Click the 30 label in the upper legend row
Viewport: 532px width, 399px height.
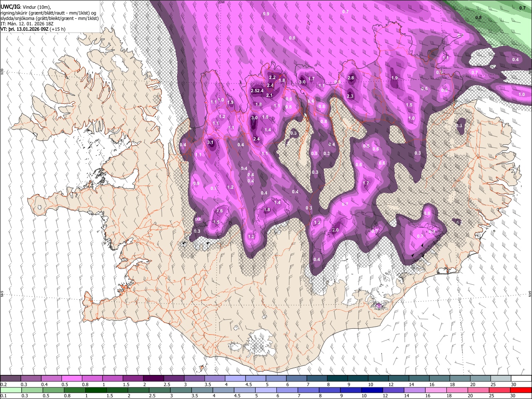coord(514,384)
